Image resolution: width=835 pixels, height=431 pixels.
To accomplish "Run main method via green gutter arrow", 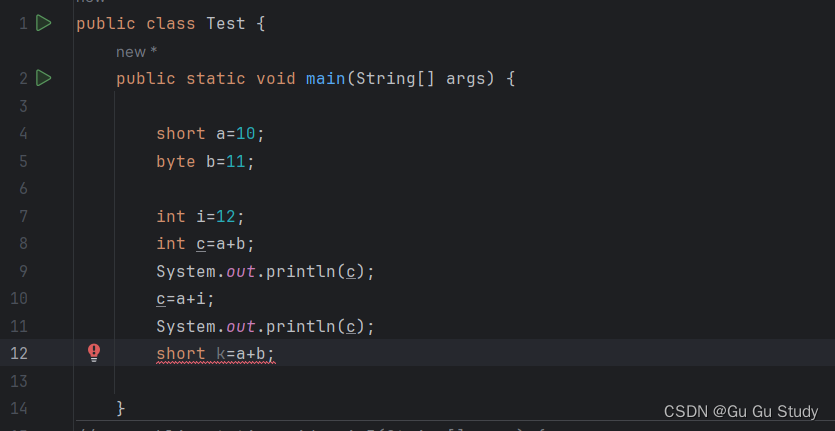I will point(44,78).
